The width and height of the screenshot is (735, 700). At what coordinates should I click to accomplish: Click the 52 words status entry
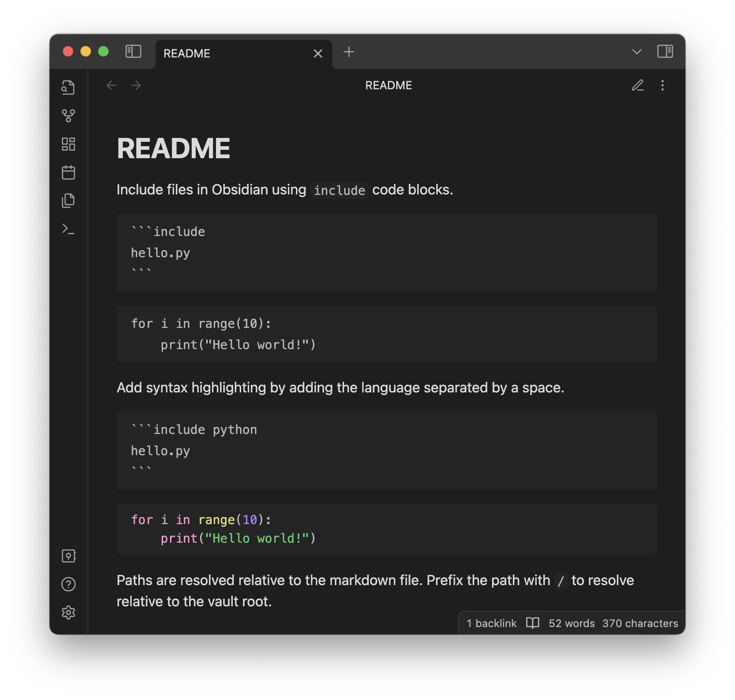(x=572, y=624)
